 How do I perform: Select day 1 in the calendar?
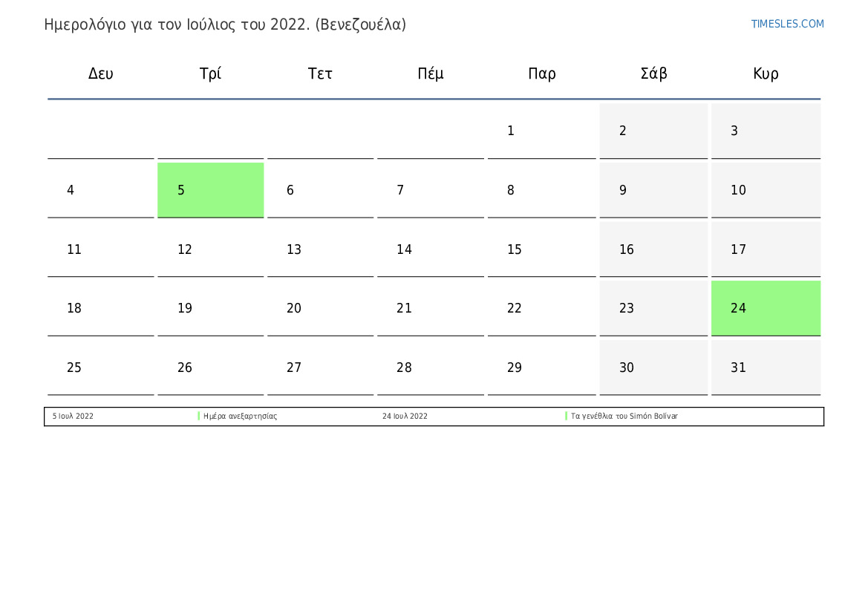pos(541,131)
